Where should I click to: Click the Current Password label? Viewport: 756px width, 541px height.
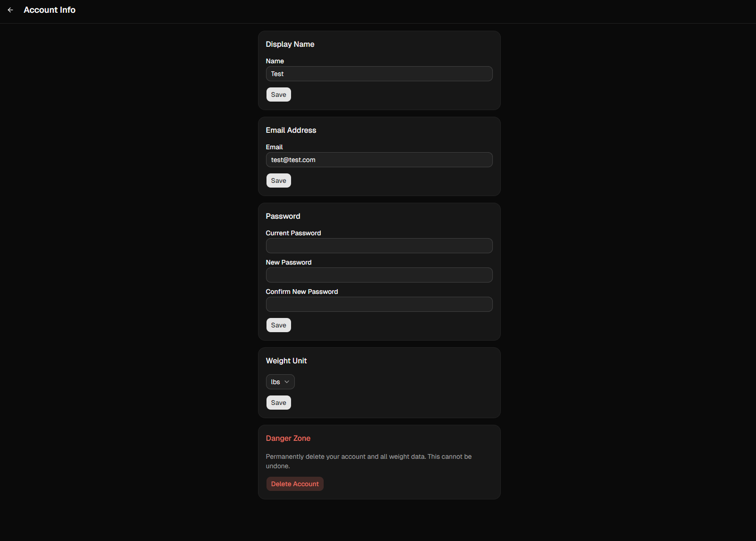(x=293, y=233)
